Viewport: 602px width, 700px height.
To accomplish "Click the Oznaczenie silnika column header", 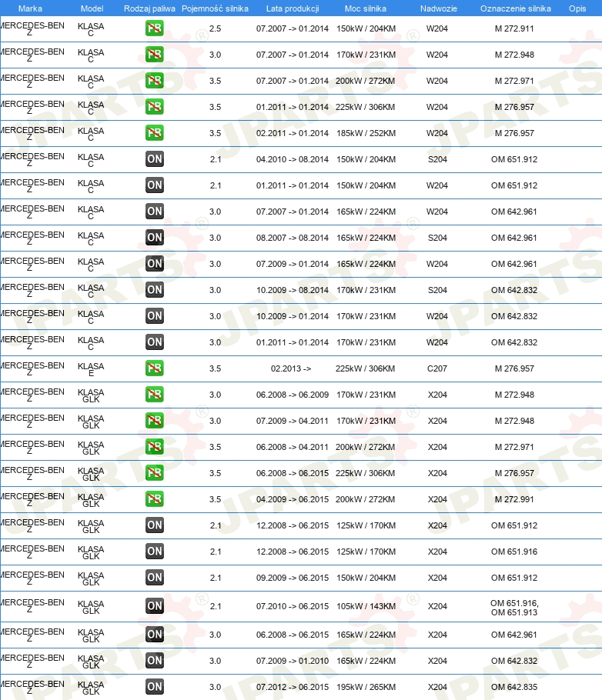I will point(515,8).
